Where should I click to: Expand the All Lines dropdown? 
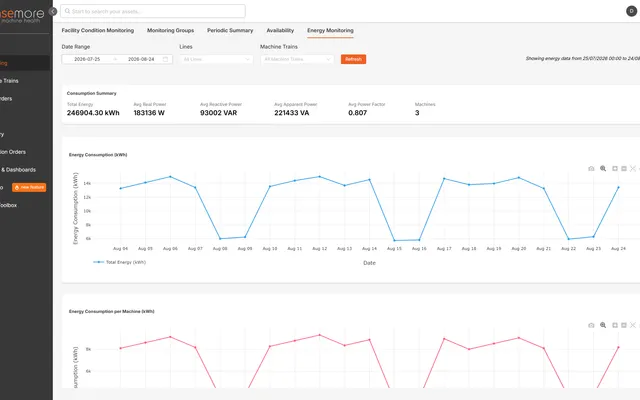point(216,59)
